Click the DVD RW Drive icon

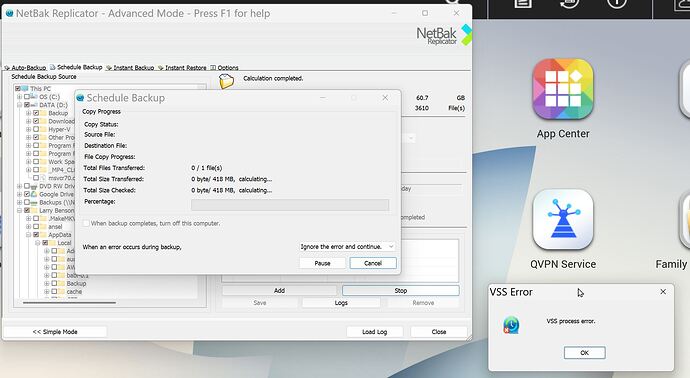(x=34, y=186)
